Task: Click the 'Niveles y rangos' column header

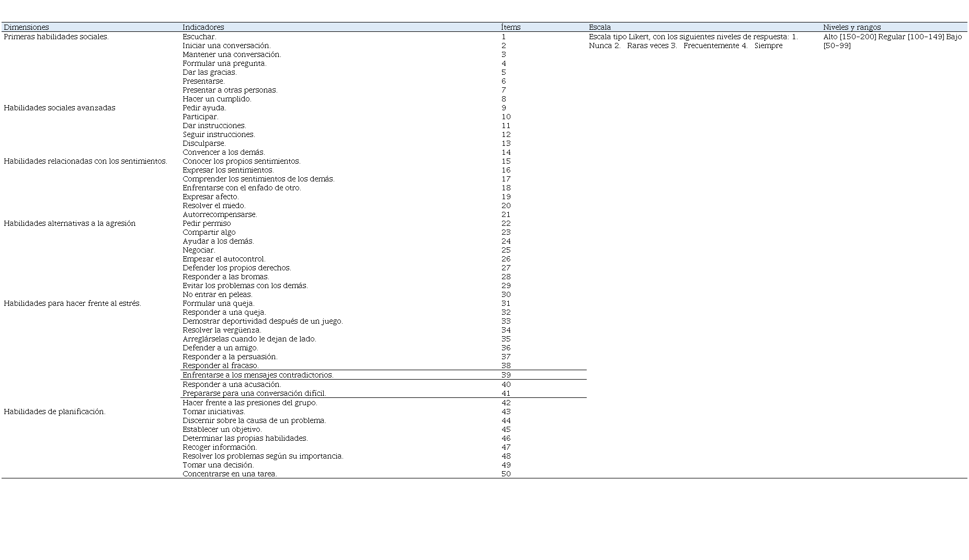Action: point(852,27)
